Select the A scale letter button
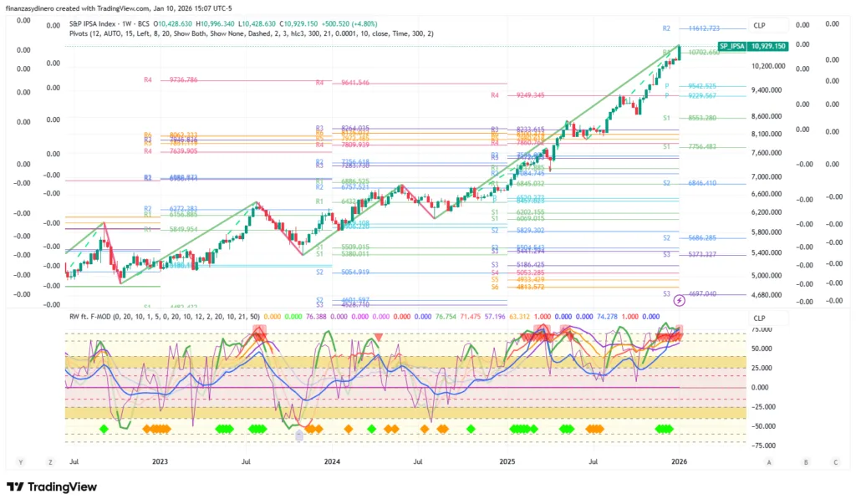This screenshot has height=504, width=856. (768, 461)
